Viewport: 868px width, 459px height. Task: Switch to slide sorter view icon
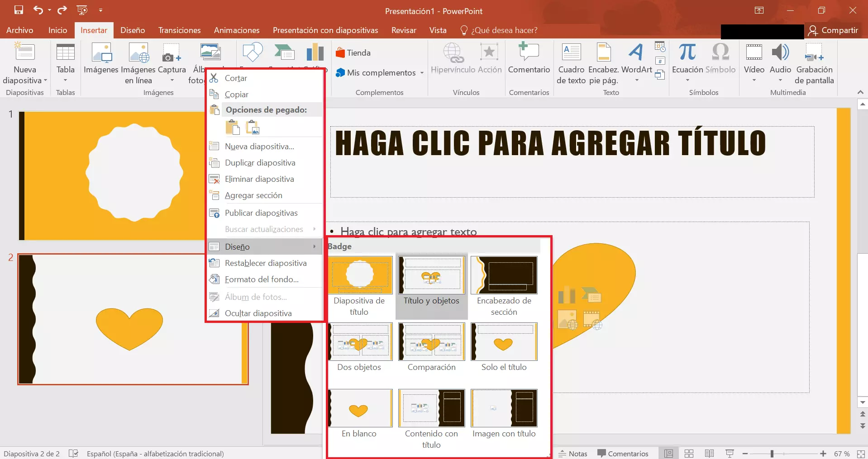coord(689,454)
